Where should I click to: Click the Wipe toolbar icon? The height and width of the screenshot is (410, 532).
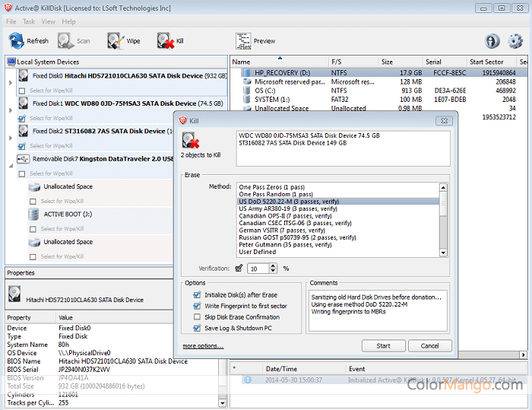(116, 41)
